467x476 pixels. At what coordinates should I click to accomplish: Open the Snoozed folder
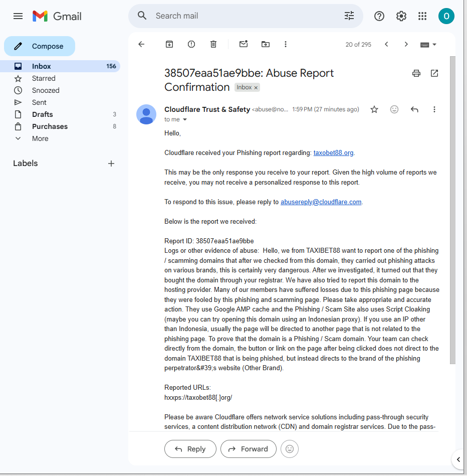[x=46, y=90]
